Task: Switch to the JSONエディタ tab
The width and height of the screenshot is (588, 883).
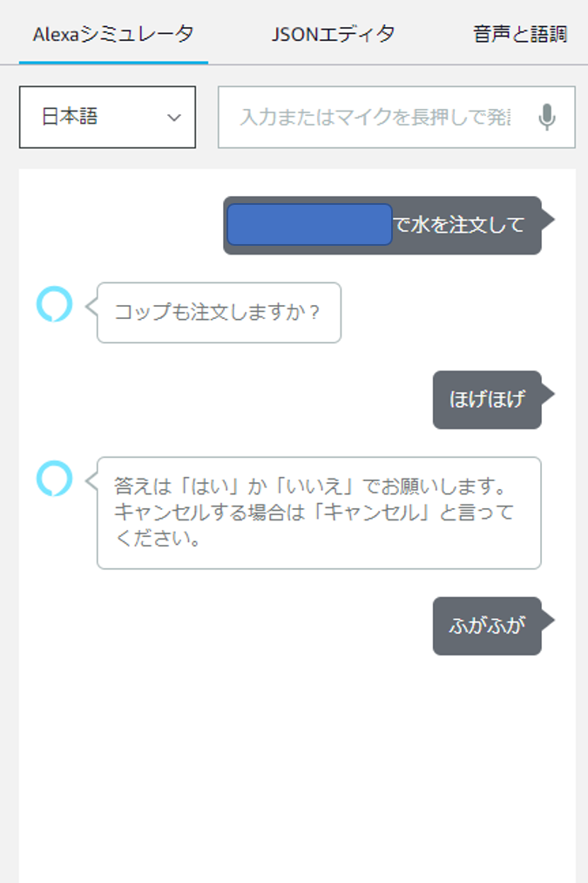Action: pyautogui.click(x=335, y=34)
